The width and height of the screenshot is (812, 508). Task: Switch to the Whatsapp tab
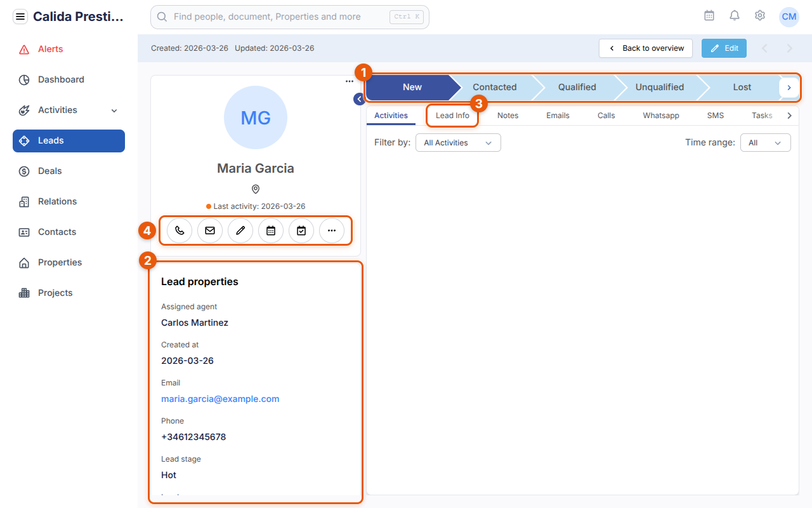pos(661,116)
